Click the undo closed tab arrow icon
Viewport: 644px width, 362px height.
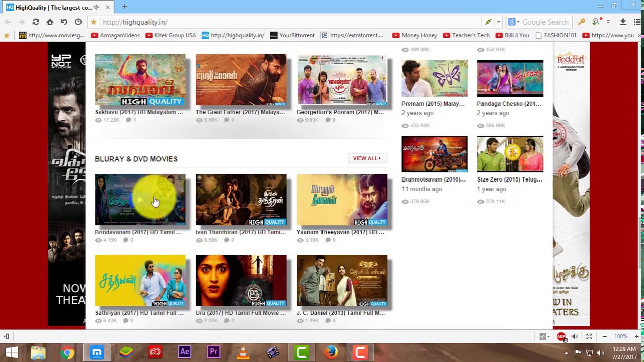coord(64,22)
